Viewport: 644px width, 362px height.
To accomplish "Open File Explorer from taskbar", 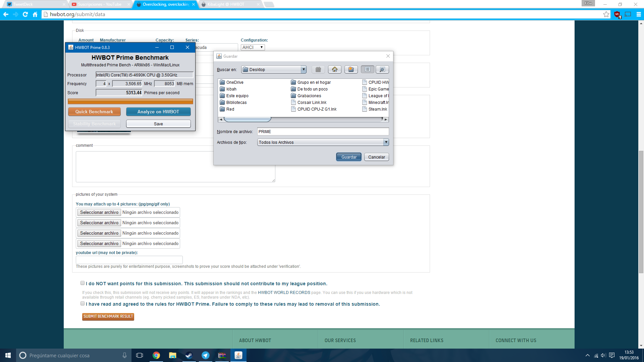I will [172, 355].
